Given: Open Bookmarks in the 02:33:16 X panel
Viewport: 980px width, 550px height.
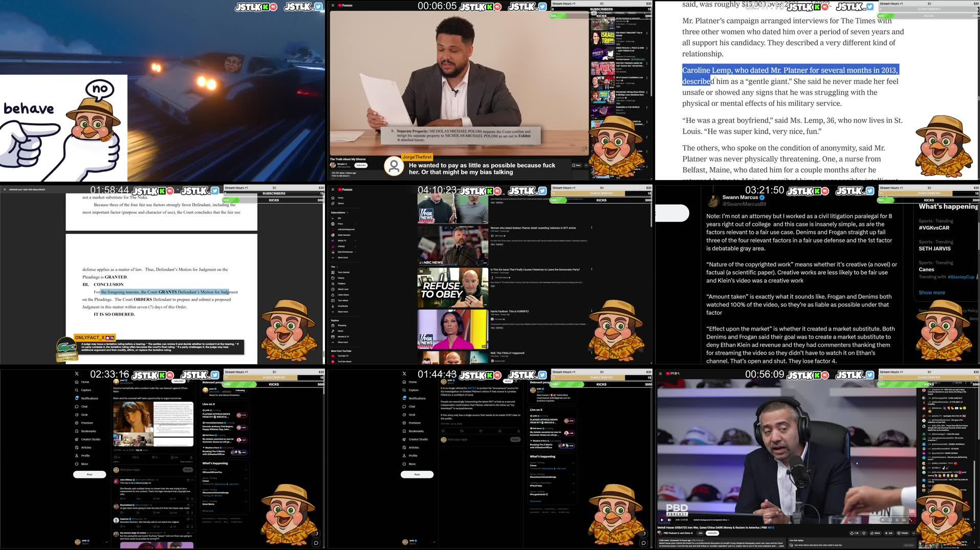Looking at the screenshot, I should (x=85, y=431).
